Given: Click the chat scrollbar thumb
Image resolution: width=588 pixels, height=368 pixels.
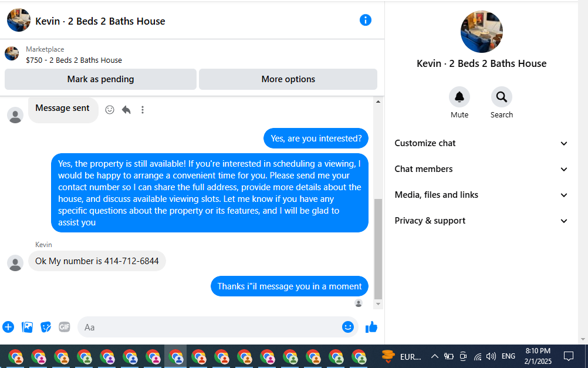Looking at the screenshot, I should (378, 249).
